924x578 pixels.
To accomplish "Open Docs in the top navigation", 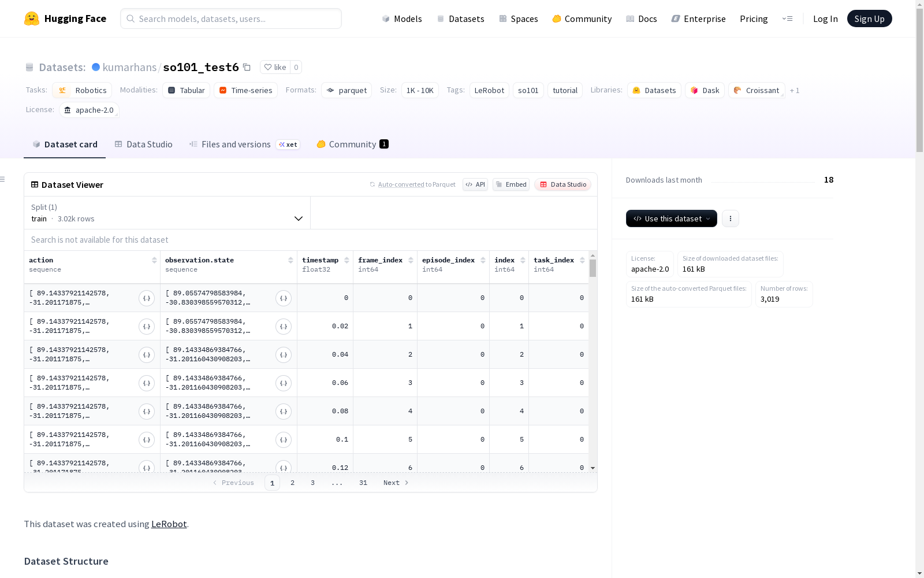I will click(642, 18).
